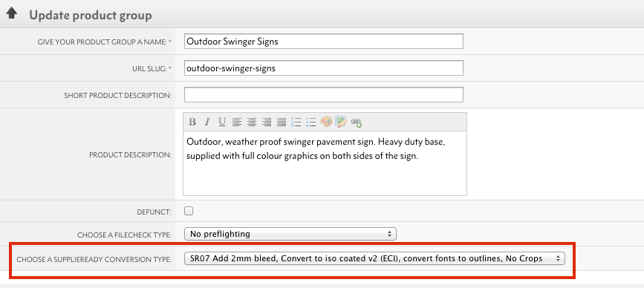Toggle bold formatting in description editor
Image resolution: width=644 pixels, height=288 pixels.
click(192, 122)
